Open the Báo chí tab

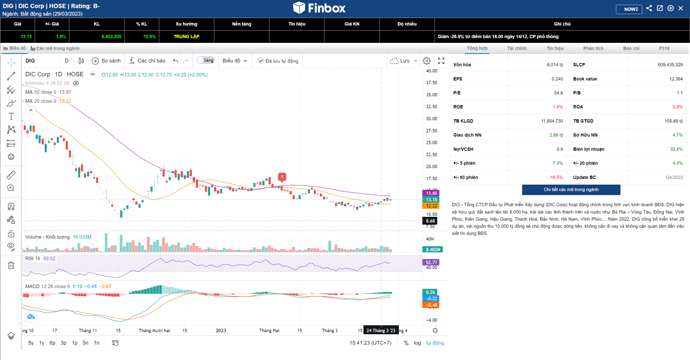[631, 48]
